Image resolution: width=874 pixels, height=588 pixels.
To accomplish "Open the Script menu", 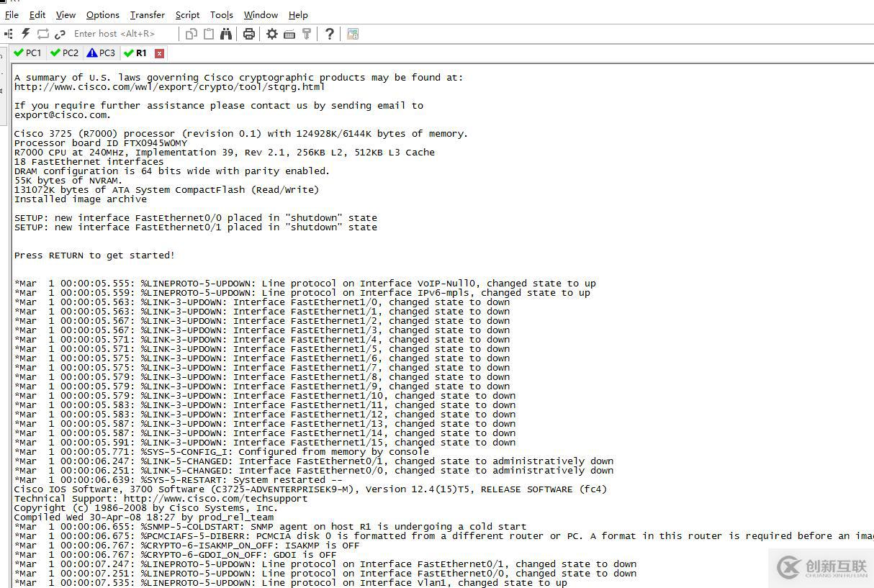I will coord(188,14).
